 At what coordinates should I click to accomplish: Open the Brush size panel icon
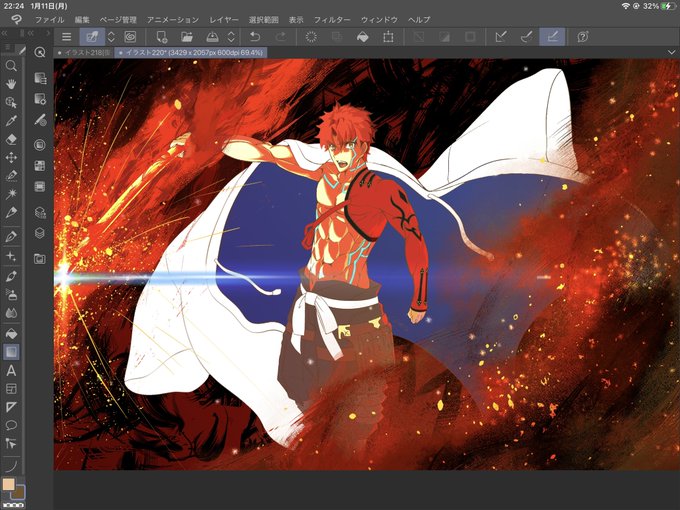click(39, 120)
